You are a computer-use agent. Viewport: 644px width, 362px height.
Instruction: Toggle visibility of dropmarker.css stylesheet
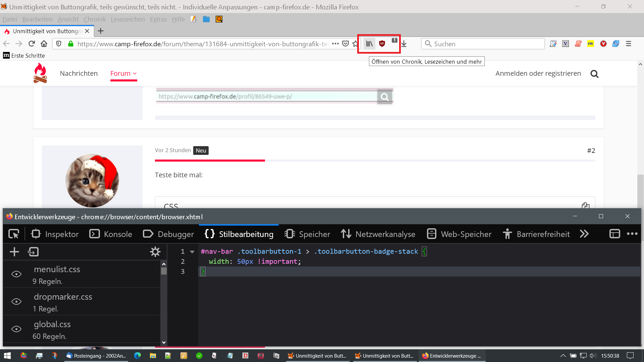16,302
